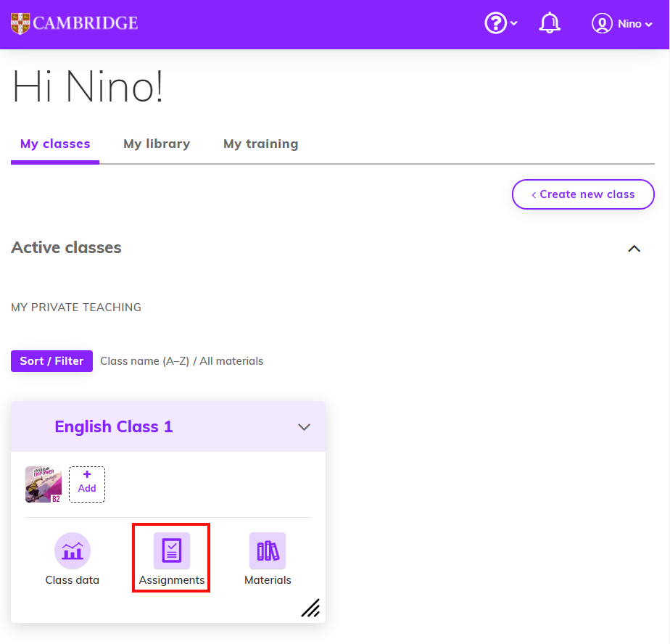
Task: Collapse the Active classes section
Action: [634, 249]
